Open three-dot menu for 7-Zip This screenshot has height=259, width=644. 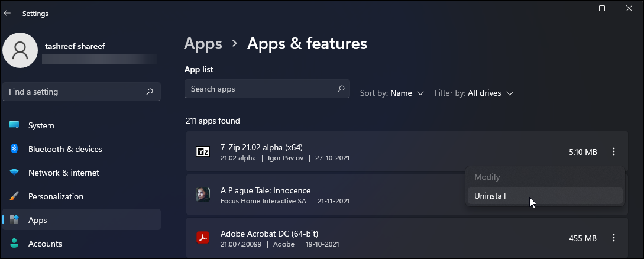point(614,152)
